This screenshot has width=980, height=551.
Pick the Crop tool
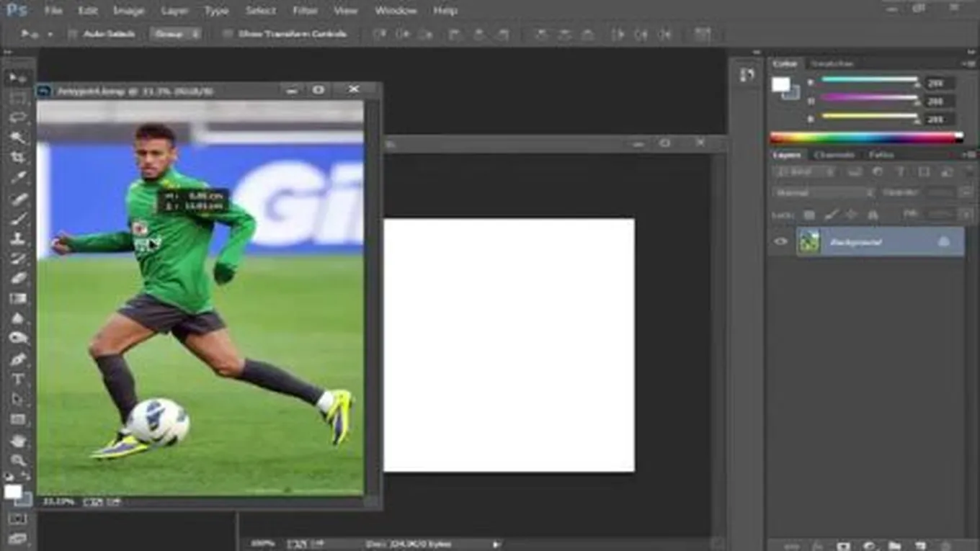(x=17, y=158)
